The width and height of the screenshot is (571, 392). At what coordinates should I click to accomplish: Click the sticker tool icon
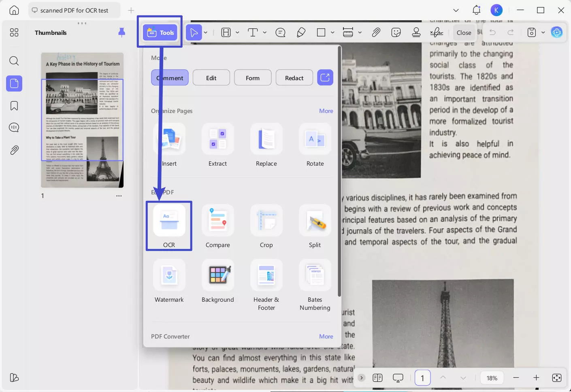(396, 32)
